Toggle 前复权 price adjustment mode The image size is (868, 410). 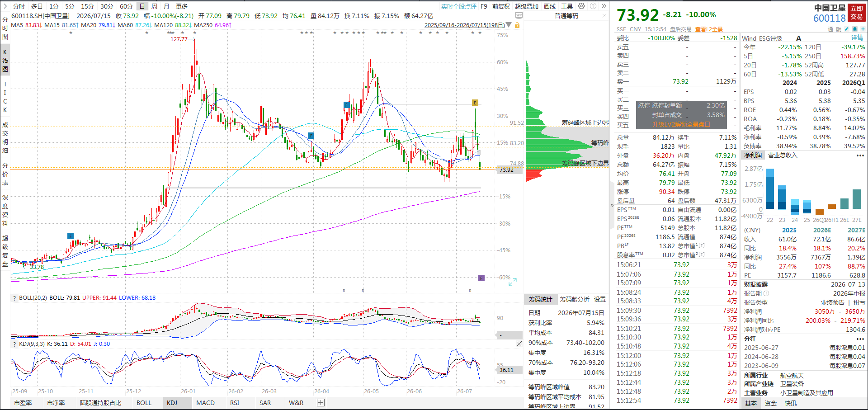[x=501, y=6]
